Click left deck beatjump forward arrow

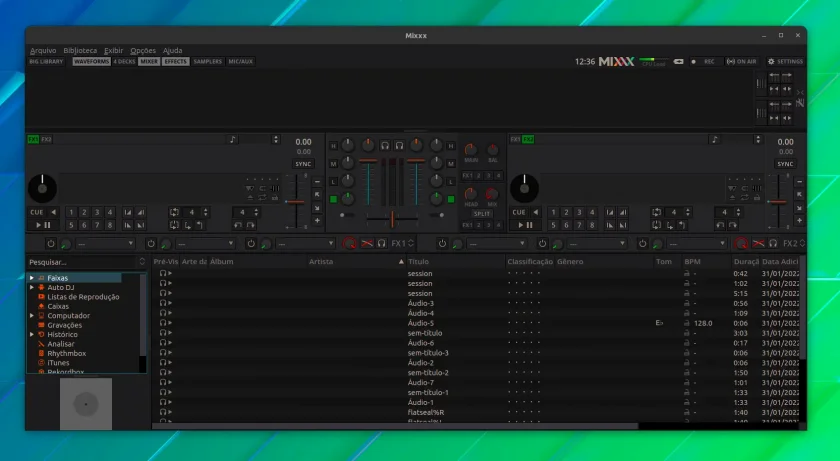coord(251,225)
